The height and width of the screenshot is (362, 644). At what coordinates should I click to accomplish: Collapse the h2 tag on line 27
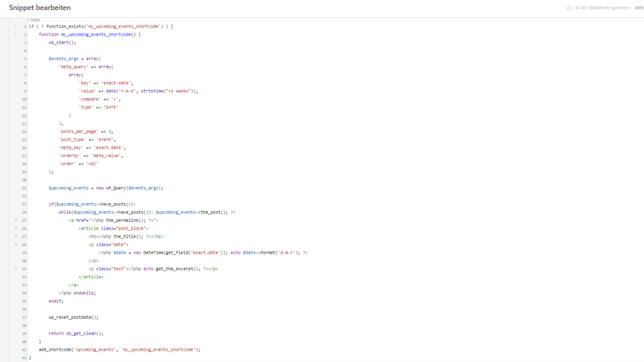click(16, 236)
